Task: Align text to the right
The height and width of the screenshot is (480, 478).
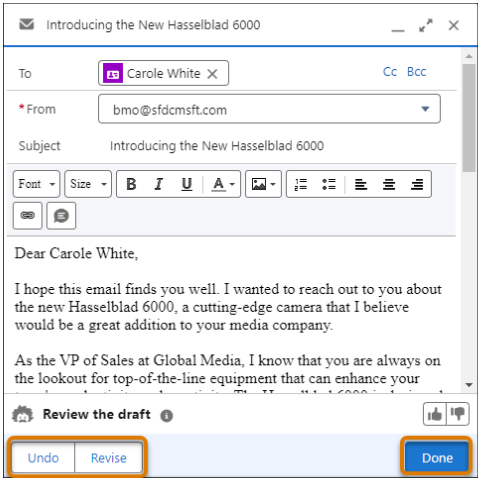Action: 417,184
